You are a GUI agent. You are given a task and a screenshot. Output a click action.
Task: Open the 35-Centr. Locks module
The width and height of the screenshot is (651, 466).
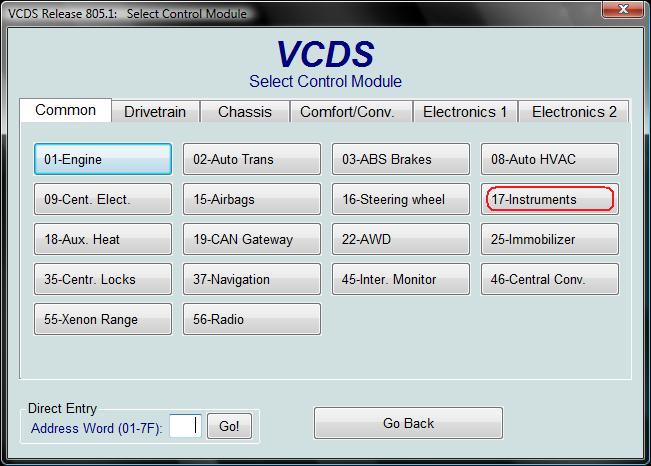[x=103, y=279]
